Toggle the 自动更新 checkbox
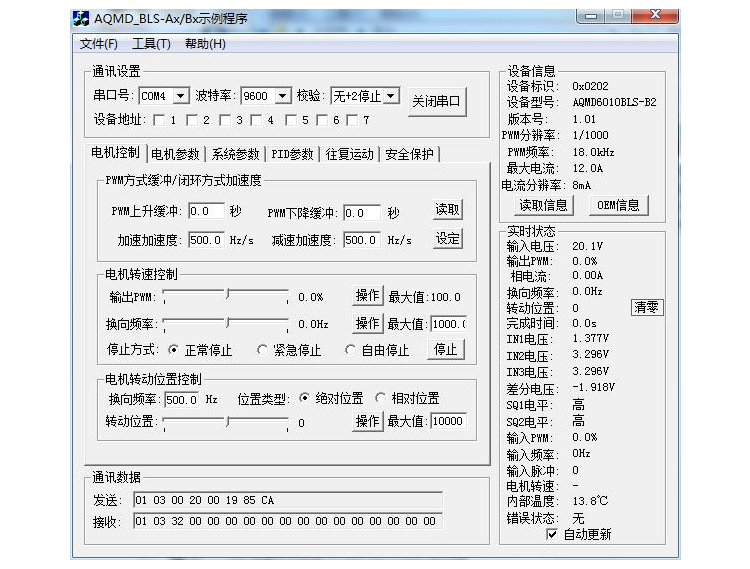750x569 pixels. pos(551,534)
